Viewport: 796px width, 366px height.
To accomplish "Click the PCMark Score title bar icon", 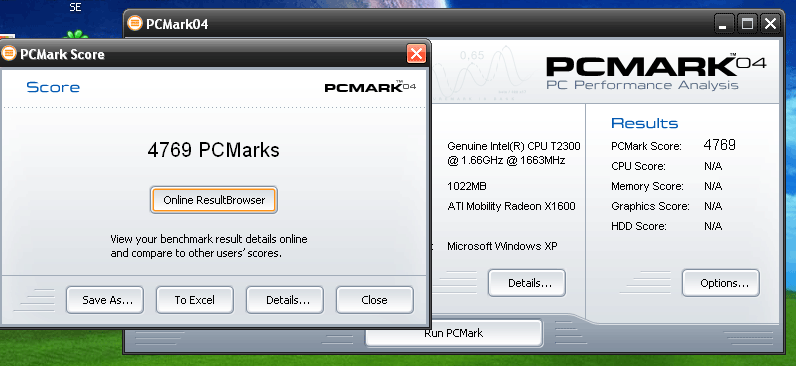I will click(9, 53).
